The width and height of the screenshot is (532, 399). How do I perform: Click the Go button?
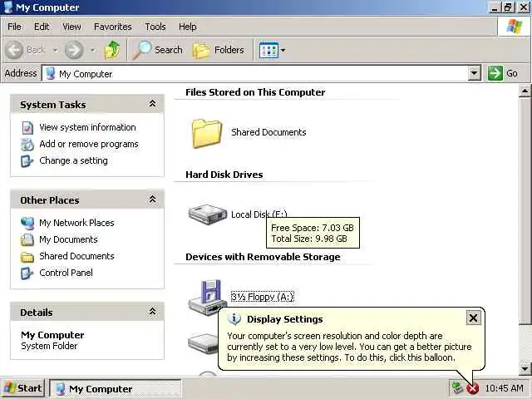click(503, 73)
